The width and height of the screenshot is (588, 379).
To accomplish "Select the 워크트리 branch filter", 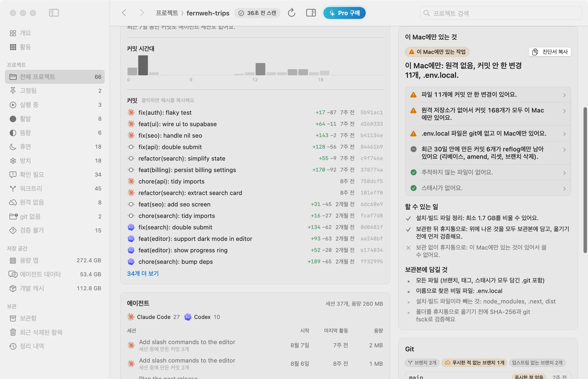I will coord(55,189).
